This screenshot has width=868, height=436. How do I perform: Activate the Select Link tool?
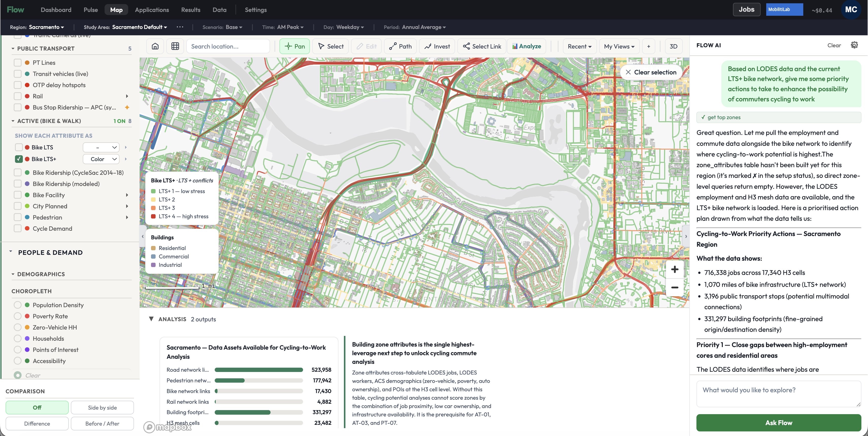coord(482,46)
